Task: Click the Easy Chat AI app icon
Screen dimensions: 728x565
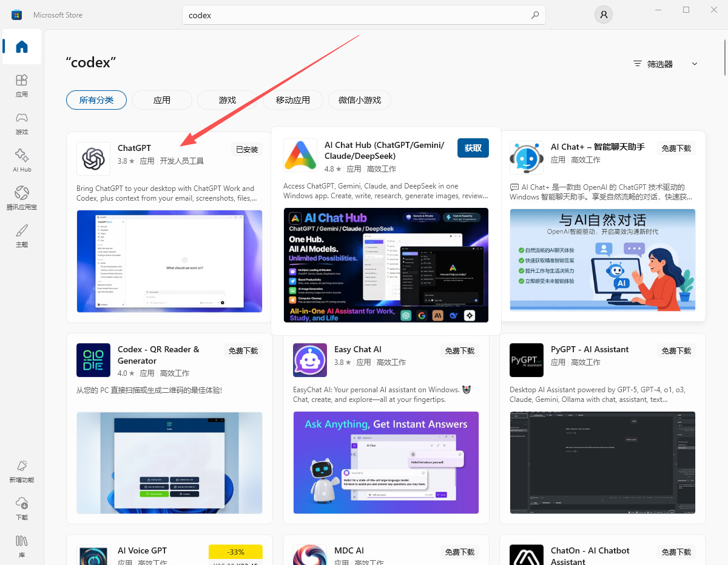Action: pos(310,360)
